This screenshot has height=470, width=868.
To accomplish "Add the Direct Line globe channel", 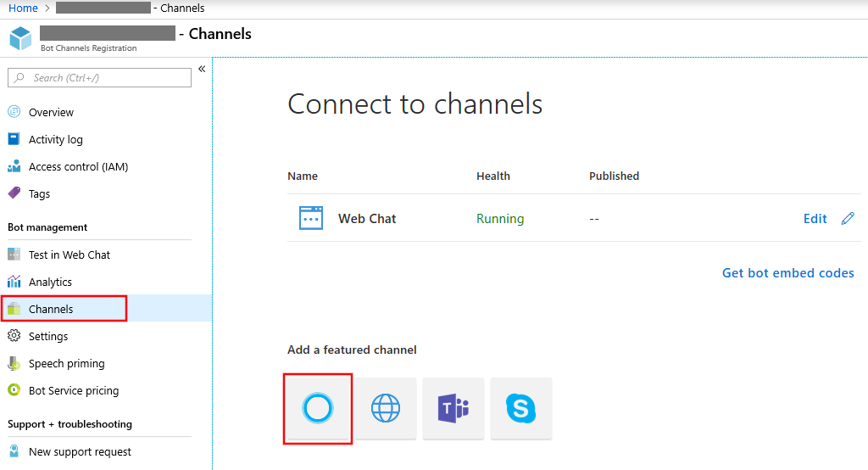I will [386, 408].
